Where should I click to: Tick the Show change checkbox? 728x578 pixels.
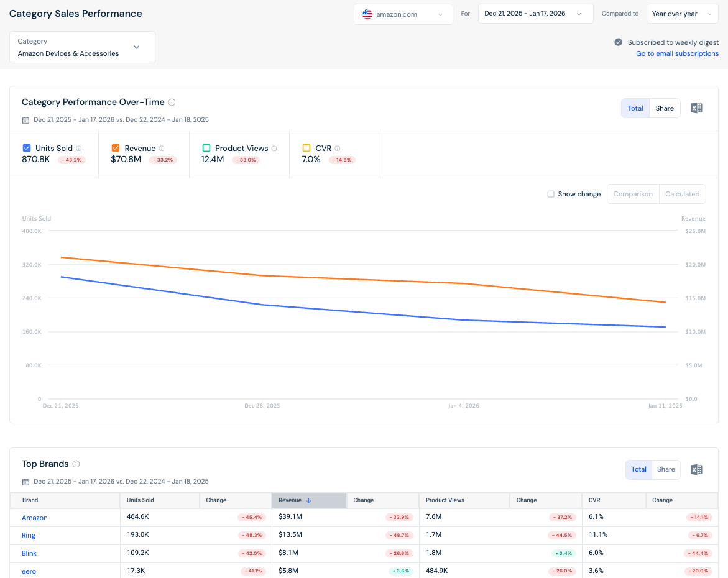click(x=551, y=194)
